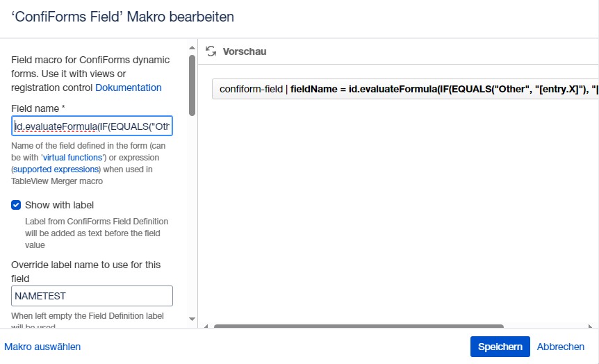Cancel with the Abbrechen link
This screenshot has height=364, width=599.
point(560,347)
